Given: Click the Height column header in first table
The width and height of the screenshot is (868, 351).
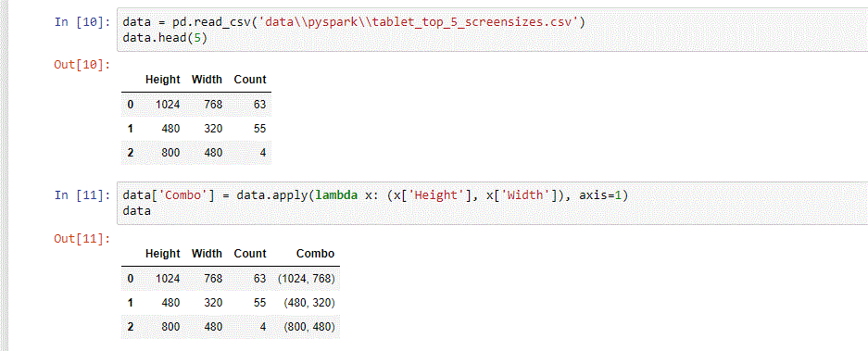Looking at the screenshot, I should [163, 80].
